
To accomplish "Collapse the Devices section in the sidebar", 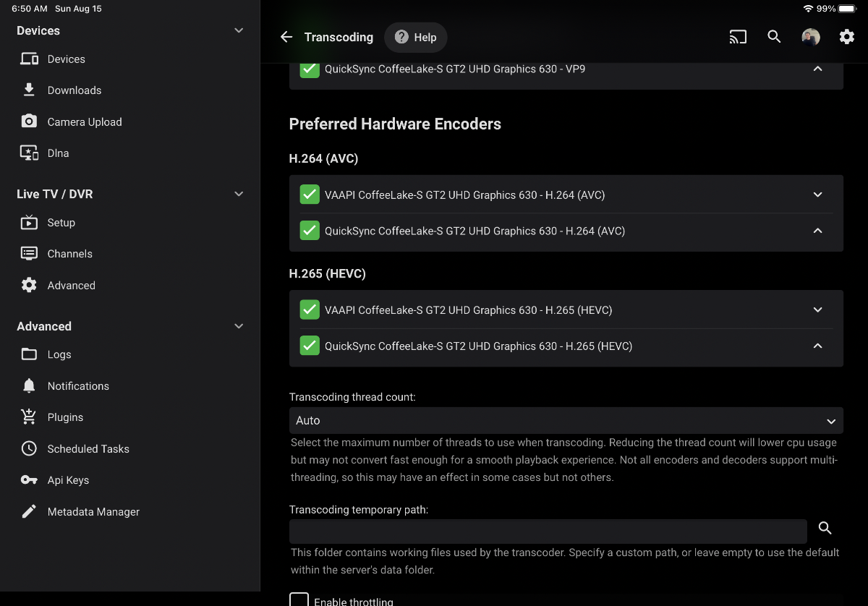I will coord(239,30).
